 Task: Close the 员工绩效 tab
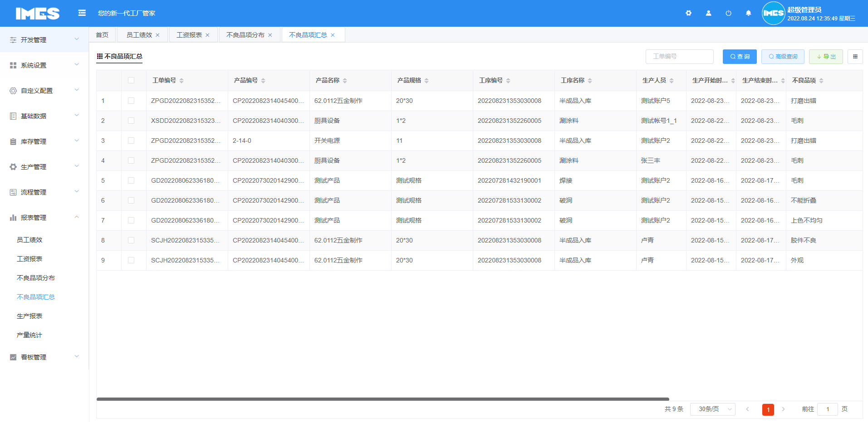(x=157, y=35)
